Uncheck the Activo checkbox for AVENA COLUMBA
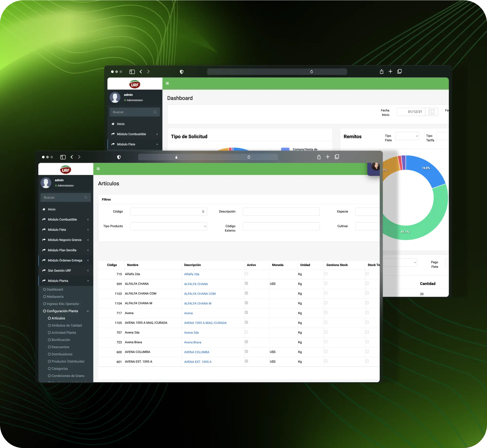This screenshot has height=448, width=487. [x=247, y=352]
